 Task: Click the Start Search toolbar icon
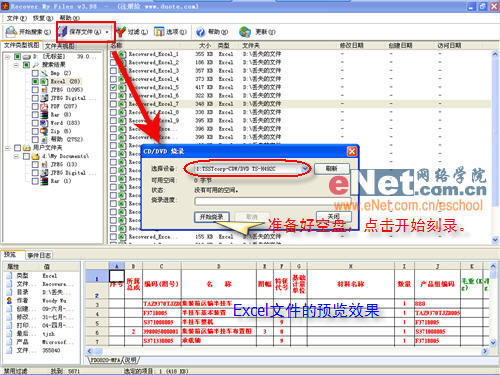pyautogui.click(x=11, y=32)
